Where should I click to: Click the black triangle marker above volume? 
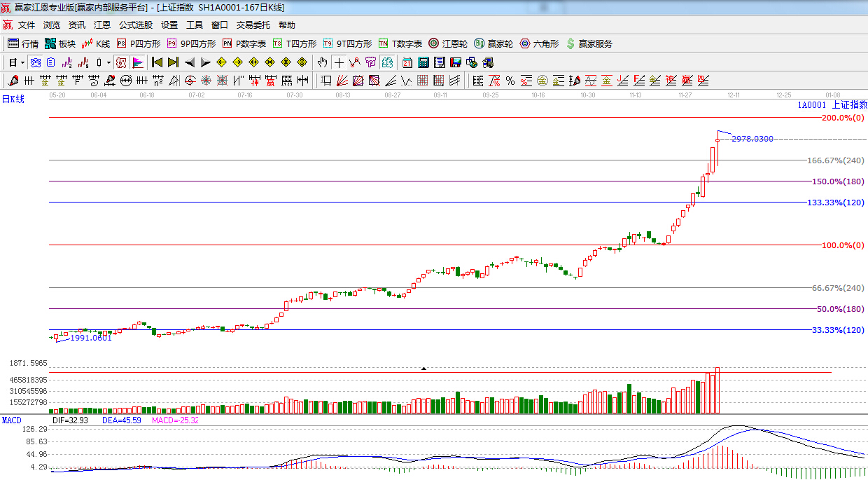pyautogui.click(x=423, y=369)
